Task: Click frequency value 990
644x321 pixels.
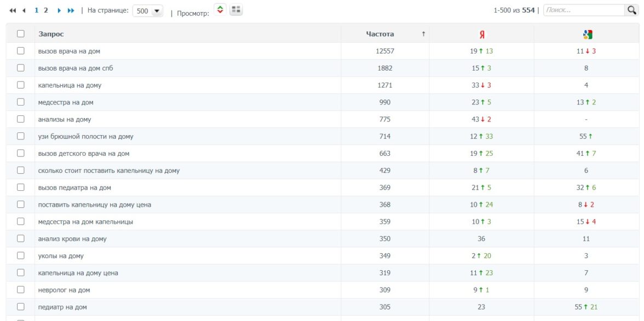Action: 385,102
